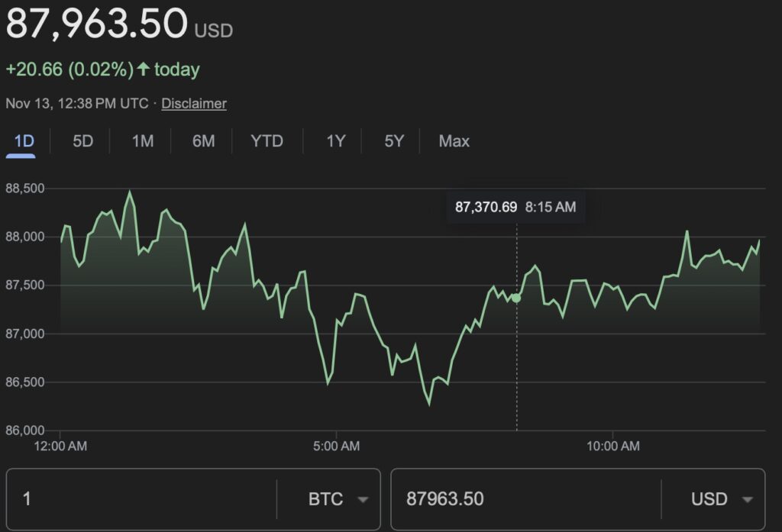
Task: Click the green up arrow near today
Action: tap(143, 69)
